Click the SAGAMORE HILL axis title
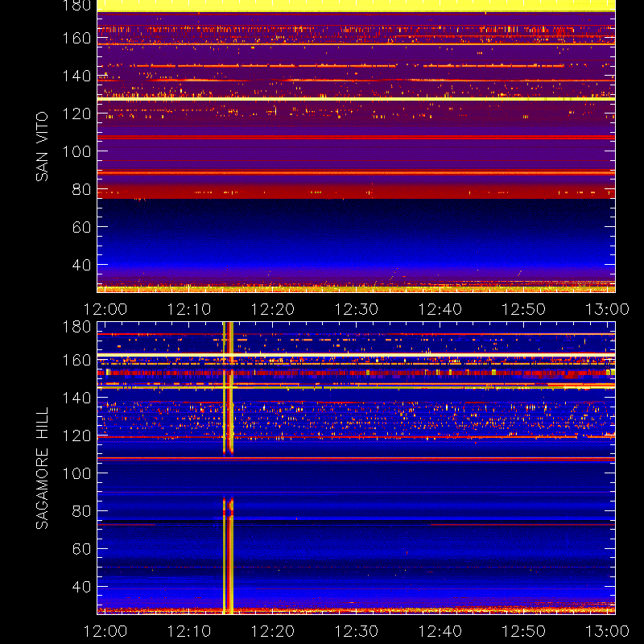Screen dimensions: 644x644 pyautogui.click(x=42, y=469)
